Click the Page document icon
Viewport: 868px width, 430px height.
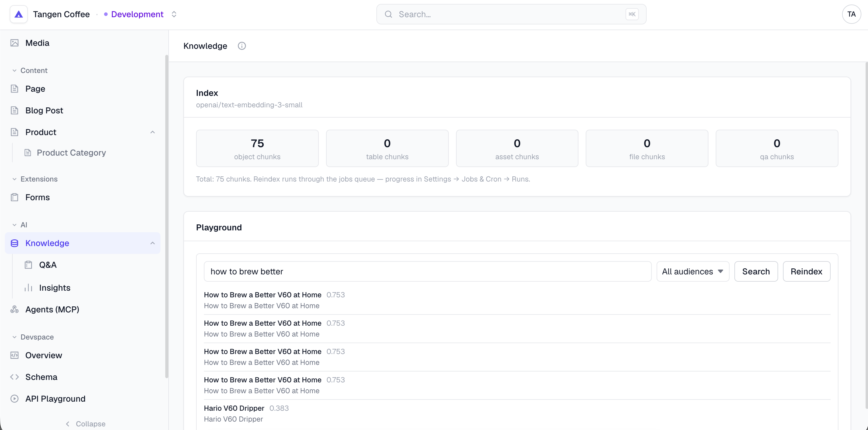[x=14, y=89]
